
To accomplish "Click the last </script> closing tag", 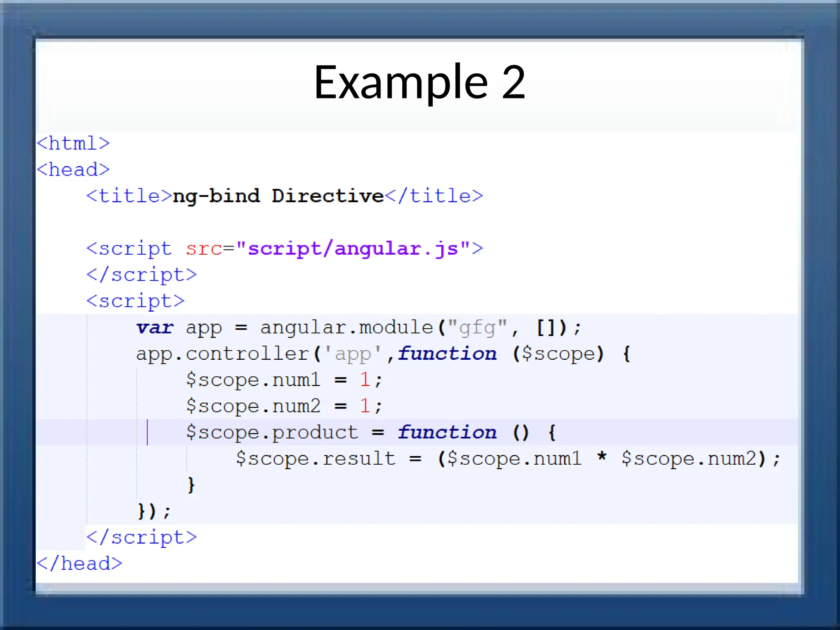I will coord(142,537).
